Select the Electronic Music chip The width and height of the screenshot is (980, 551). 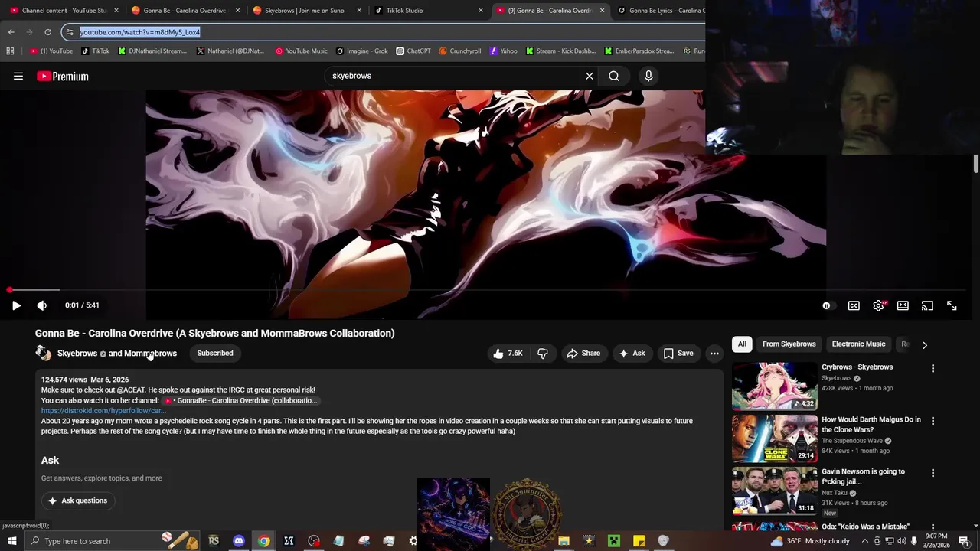tap(858, 344)
